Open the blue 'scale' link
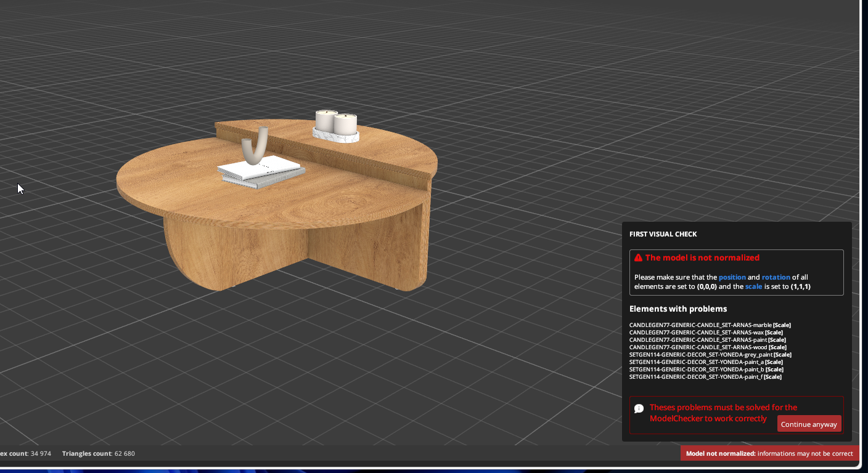This screenshot has width=868, height=473. click(753, 286)
